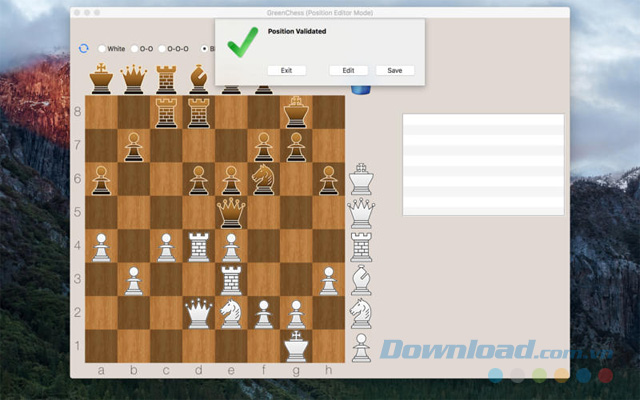Screen dimensions: 640x400
Task: Select the black pawn on e6
Action: pos(231,180)
